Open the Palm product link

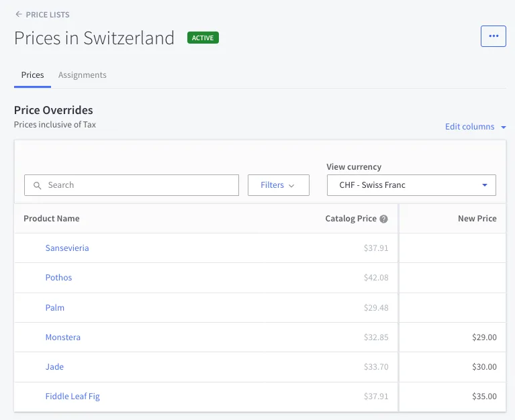pos(55,308)
